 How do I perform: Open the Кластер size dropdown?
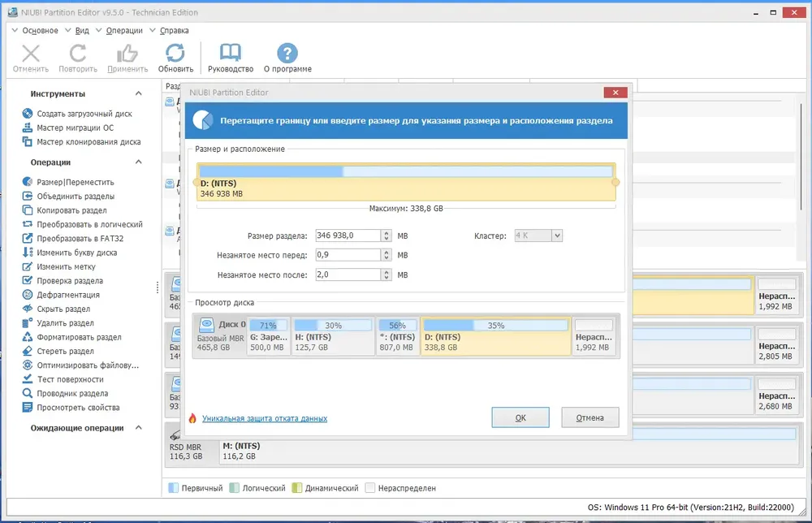[x=557, y=236]
